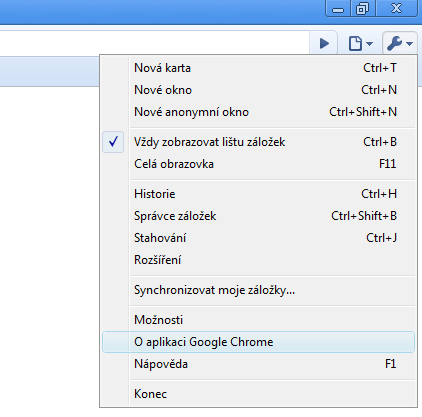Open Rozšíření extensions page

258,260
